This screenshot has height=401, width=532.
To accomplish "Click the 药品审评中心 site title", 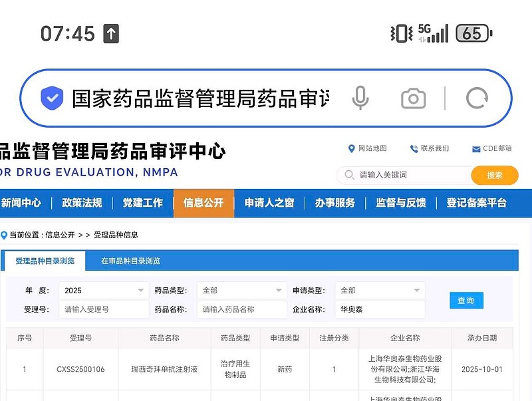I will click(112, 152).
